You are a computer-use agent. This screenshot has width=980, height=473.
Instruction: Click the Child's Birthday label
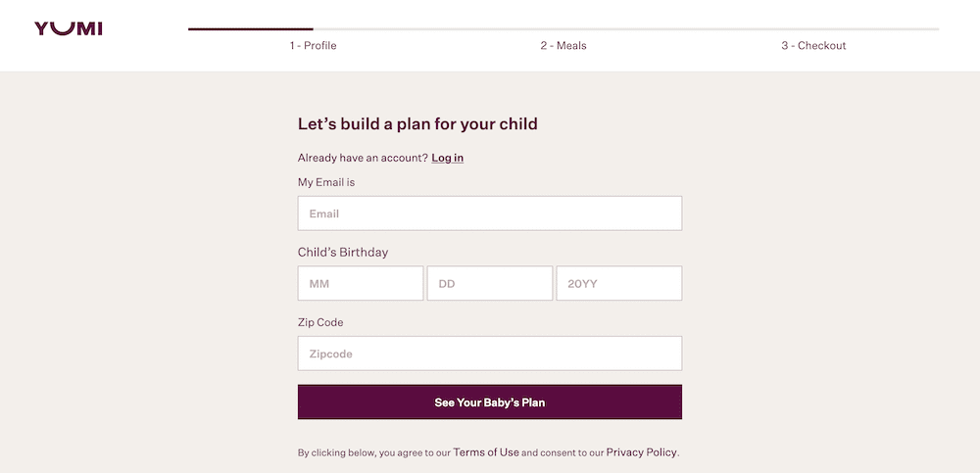click(x=343, y=253)
